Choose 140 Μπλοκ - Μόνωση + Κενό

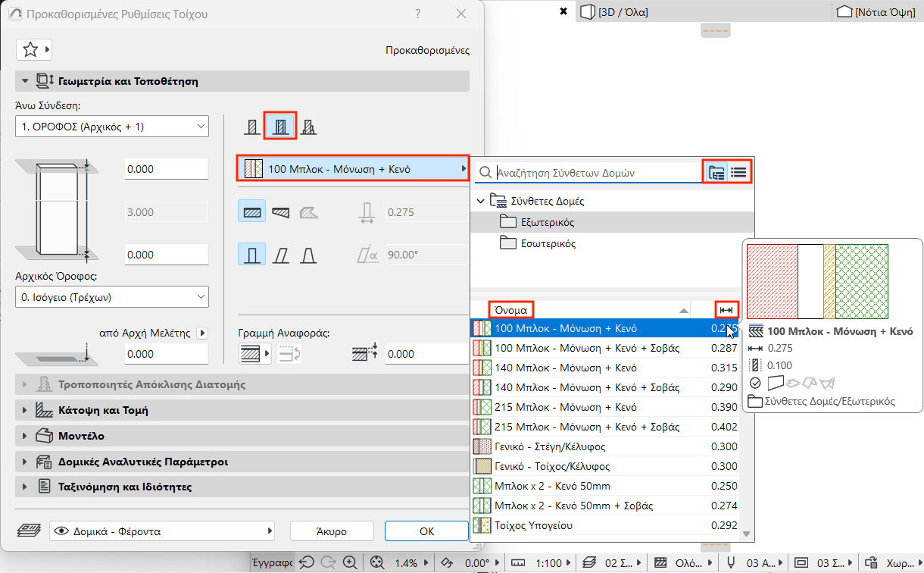coord(604,368)
